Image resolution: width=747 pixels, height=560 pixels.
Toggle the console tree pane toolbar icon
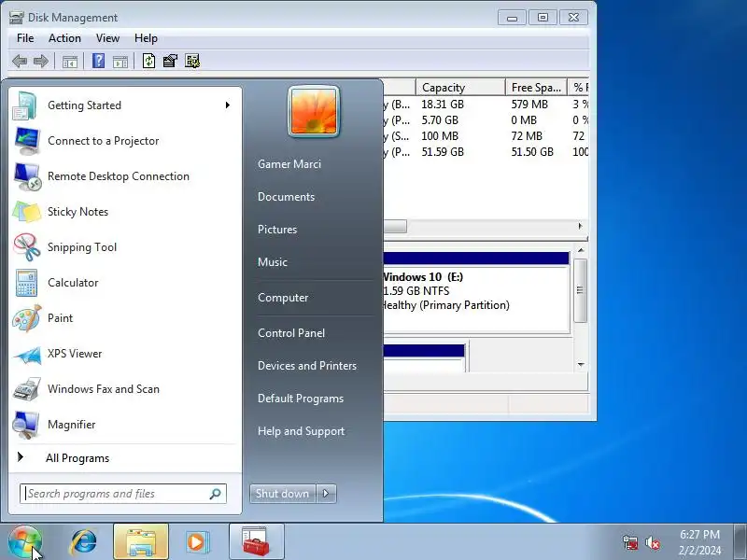click(x=70, y=62)
